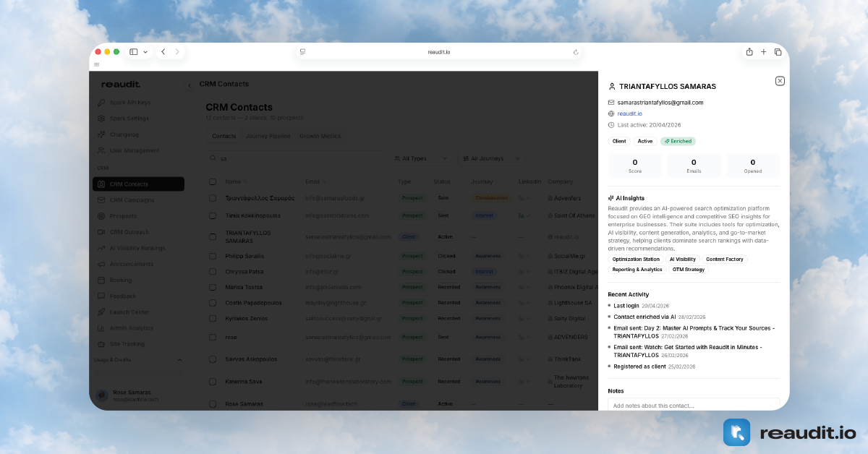The image size is (868, 454).
Task: Click the Client tag in the contact panel
Action: tap(619, 141)
